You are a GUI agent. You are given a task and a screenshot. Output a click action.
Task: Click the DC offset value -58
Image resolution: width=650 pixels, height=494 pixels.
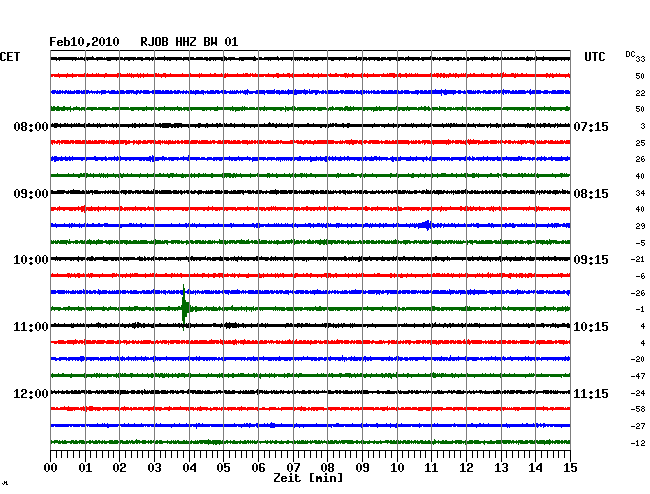coord(638,409)
